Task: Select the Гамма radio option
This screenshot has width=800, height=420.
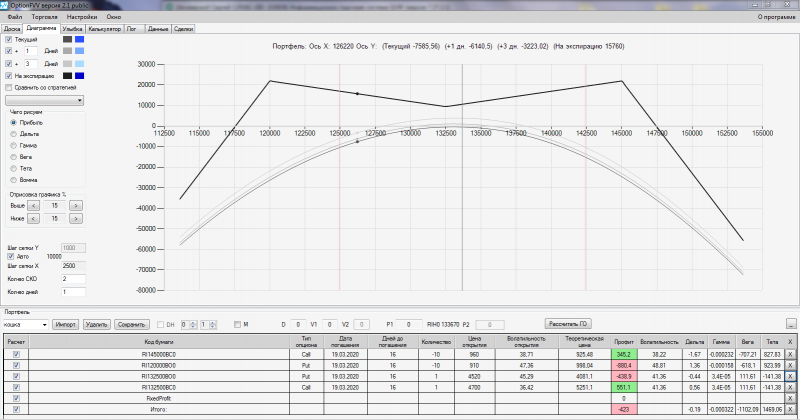Action: pyautogui.click(x=14, y=145)
